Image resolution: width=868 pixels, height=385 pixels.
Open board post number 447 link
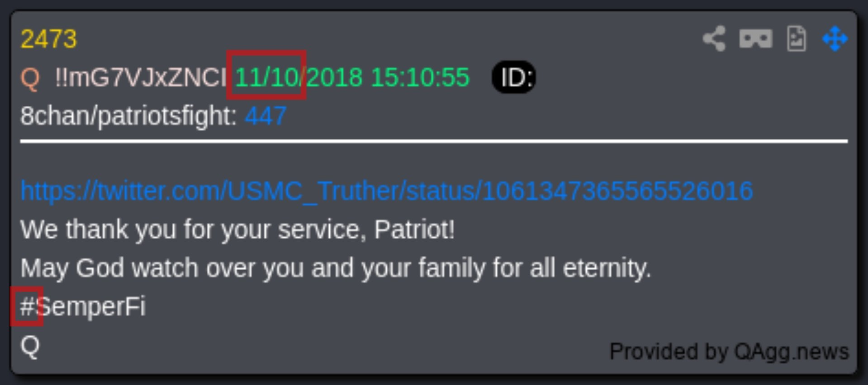pos(266,116)
